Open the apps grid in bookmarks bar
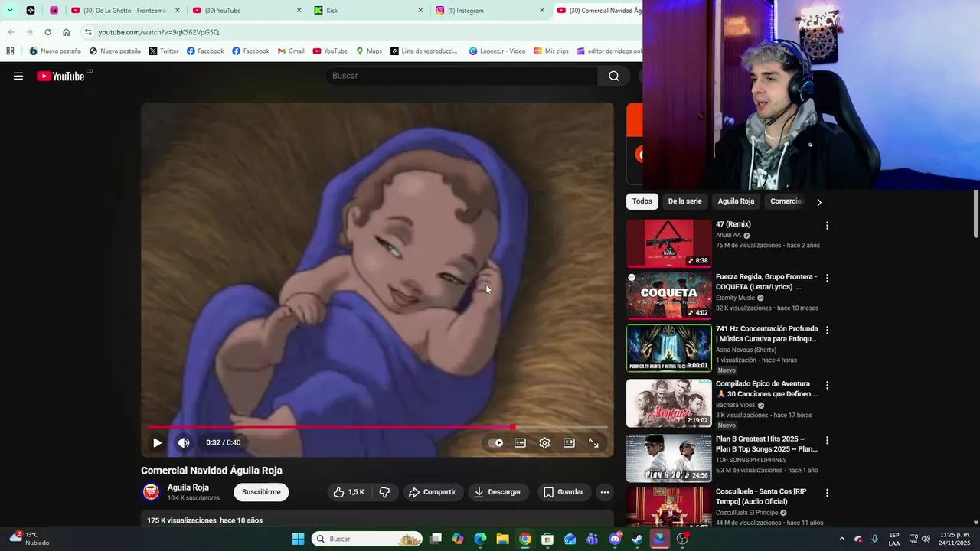 pos(10,51)
